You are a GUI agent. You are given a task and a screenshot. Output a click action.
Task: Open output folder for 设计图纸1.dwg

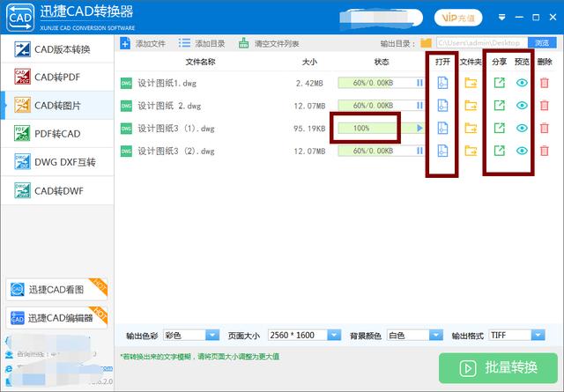[x=471, y=83]
